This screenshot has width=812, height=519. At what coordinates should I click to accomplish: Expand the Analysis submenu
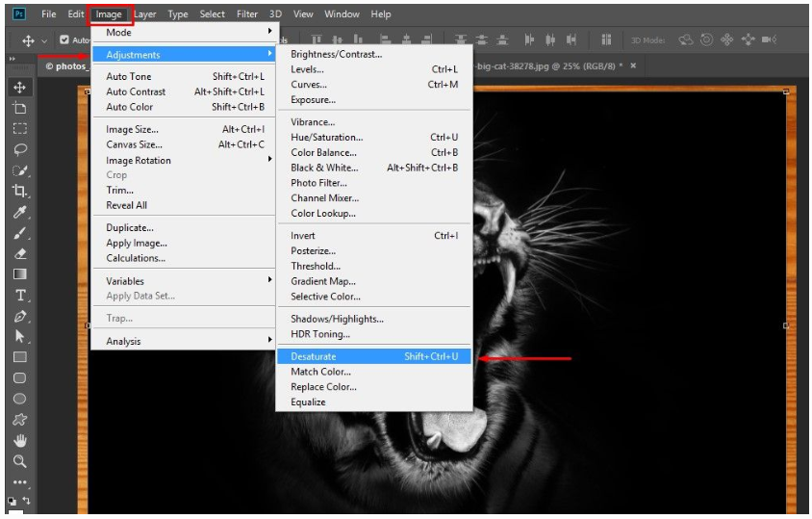[185, 341]
